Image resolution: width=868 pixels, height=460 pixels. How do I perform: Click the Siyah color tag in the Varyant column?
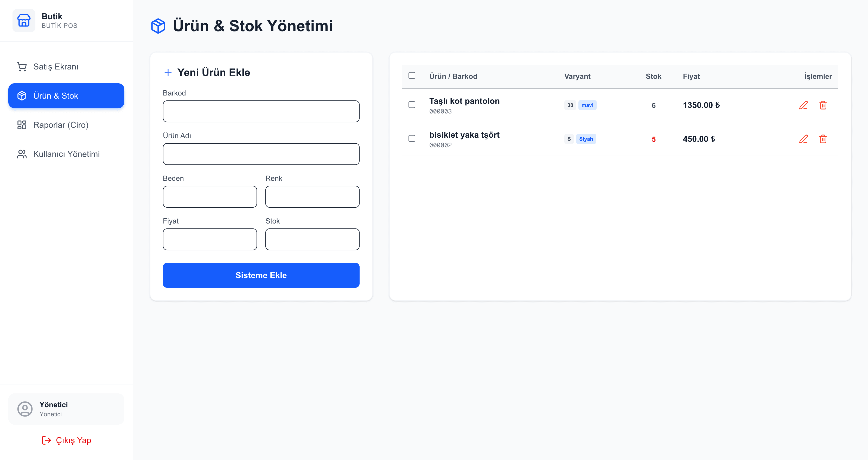tap(586, 139)
